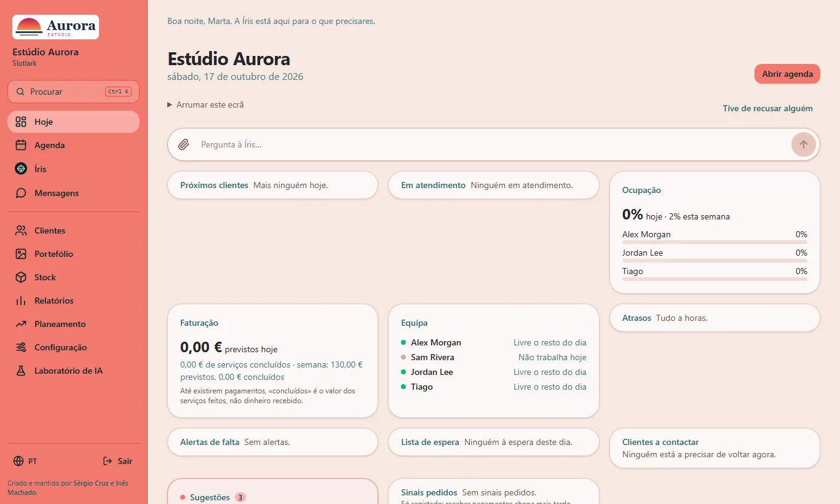Click the Pergunta à Íris input field
Screen dimensions: 840x504
(x=492, y=144)
